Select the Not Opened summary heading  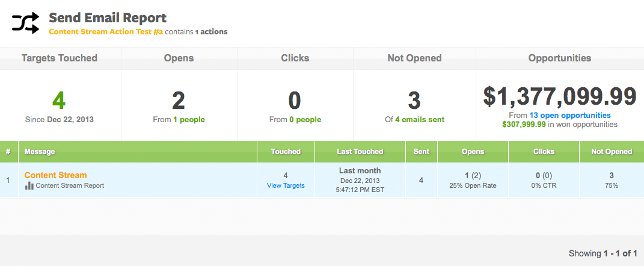414,58
